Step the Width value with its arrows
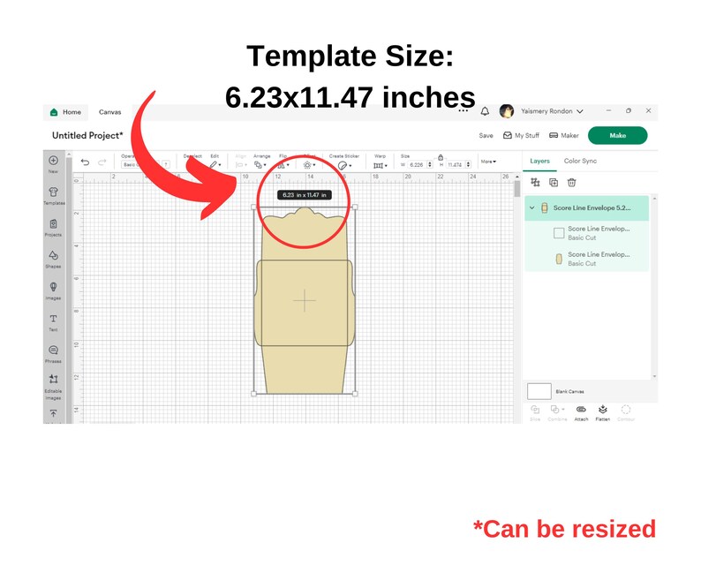The image size is (701, 588). pos(430,164)
